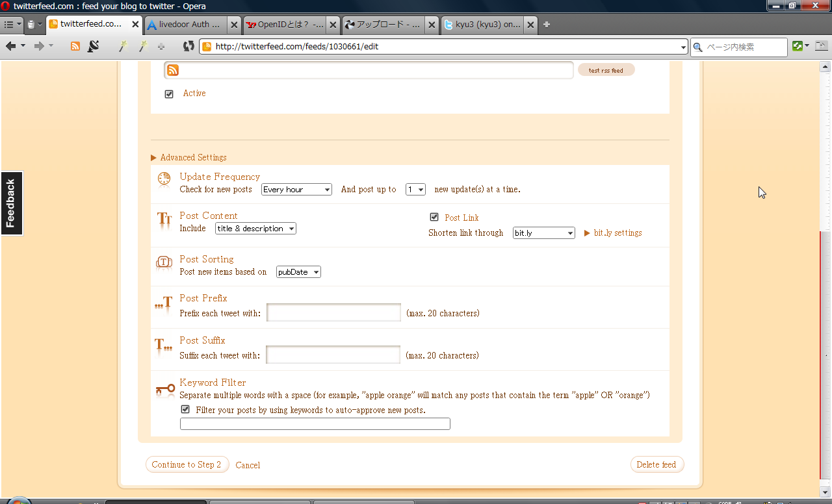This screenshot has height=504, width=832.
Task: Click the RSS icon in feed URL field
Action: [173, 70]
